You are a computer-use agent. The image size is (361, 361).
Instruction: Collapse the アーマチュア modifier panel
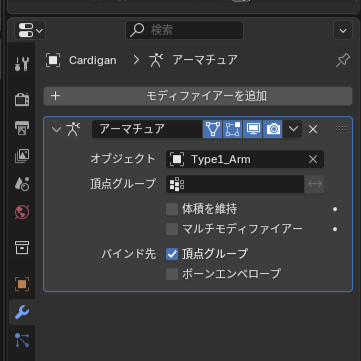tap(56, 129)
